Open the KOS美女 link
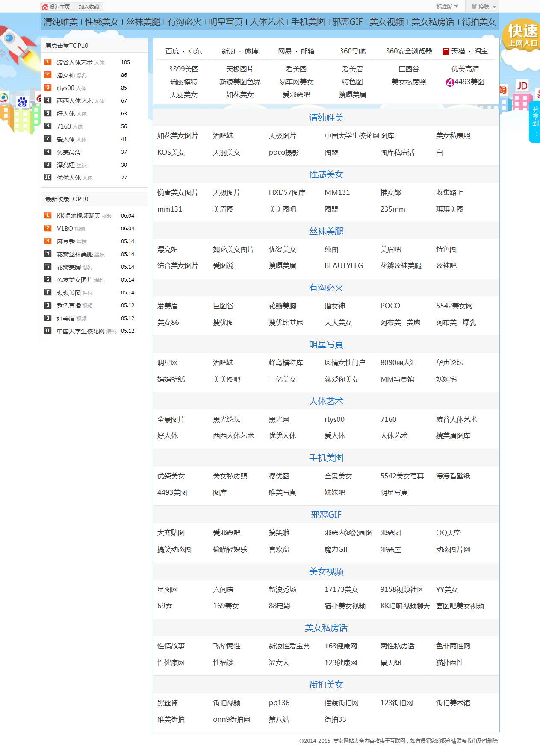The width and height of the screenshot is (540, 756). click(x=171, y=153)
